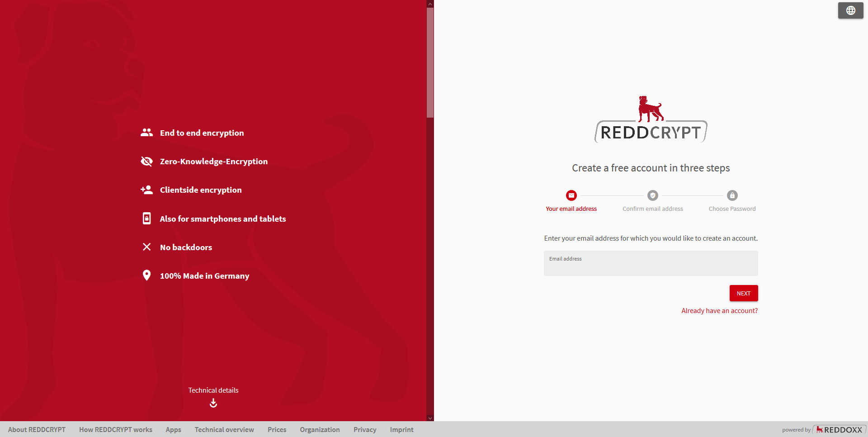
Task: Click 100% Made in Germany text
Action: 204,276
